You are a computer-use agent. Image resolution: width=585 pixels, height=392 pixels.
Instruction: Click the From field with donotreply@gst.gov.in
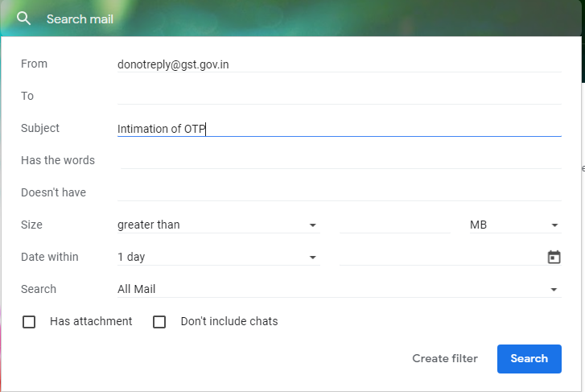339,64
